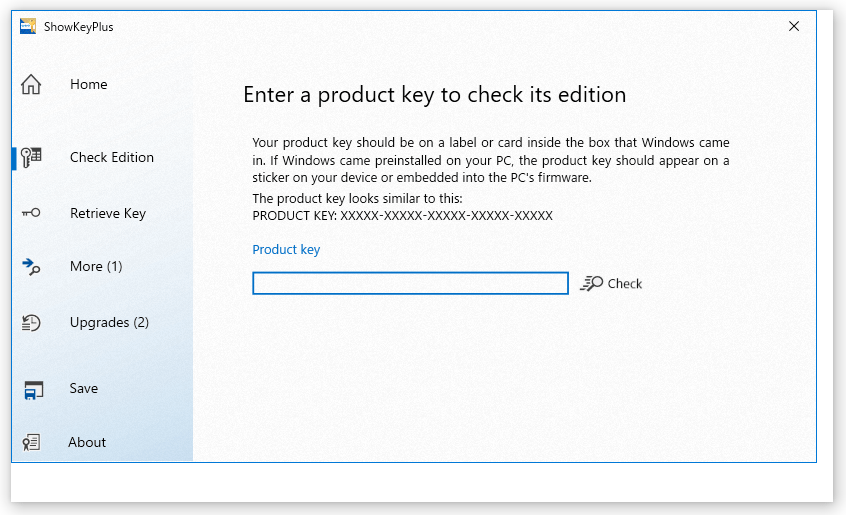This screenshot has height=515, width=846.
Task: Focus the Product key input field
Action: 410,283
